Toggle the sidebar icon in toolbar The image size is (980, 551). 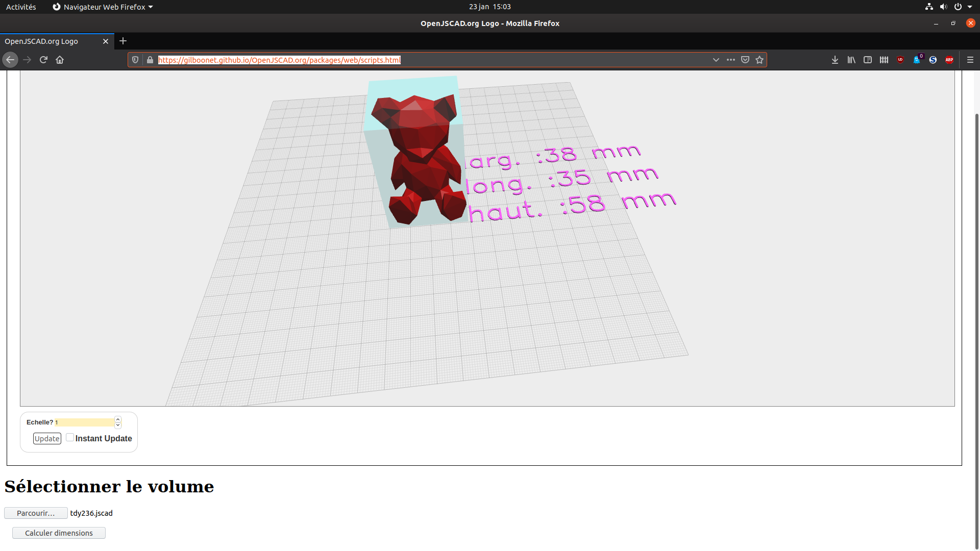coord(868,60)
